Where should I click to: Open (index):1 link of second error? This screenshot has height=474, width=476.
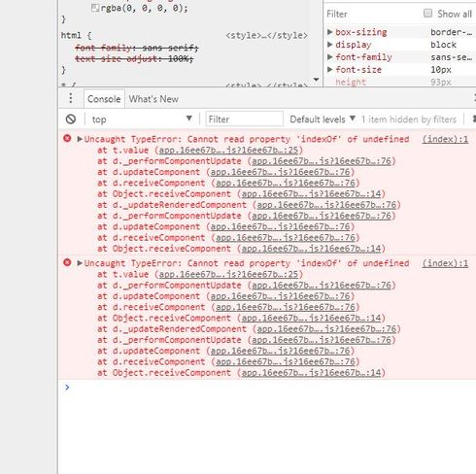445,263
